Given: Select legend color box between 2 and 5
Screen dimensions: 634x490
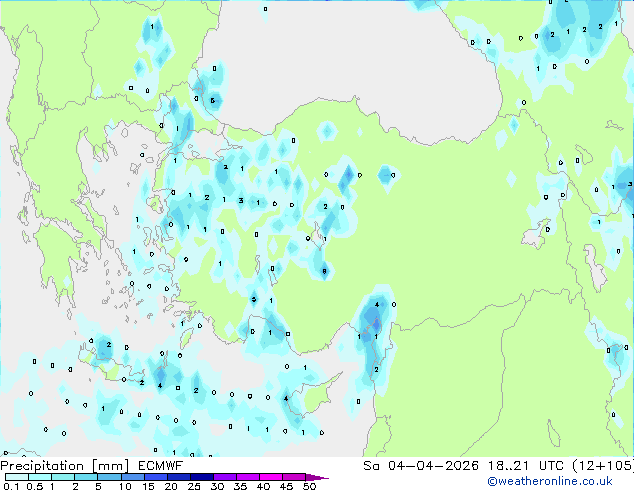Looking at the screenshot, I should point(86,477).
